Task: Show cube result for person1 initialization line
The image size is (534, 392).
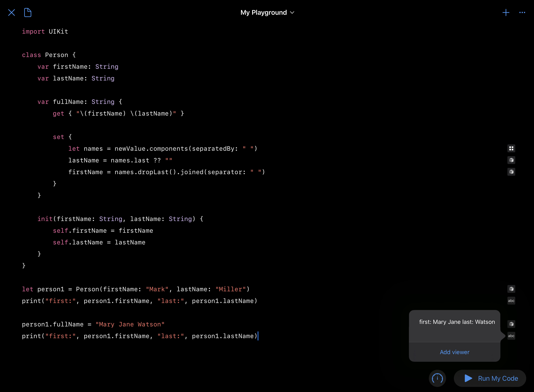Action: [511, 289]
